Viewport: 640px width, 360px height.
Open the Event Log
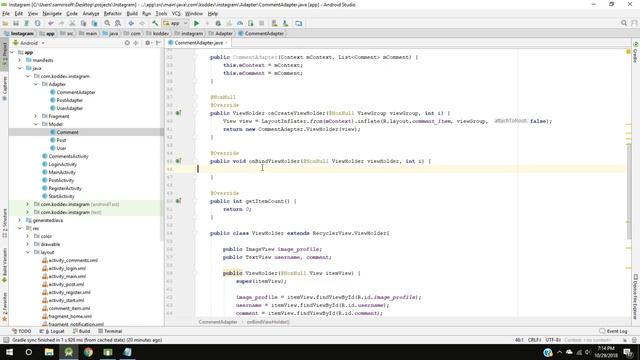pos(613,331)
